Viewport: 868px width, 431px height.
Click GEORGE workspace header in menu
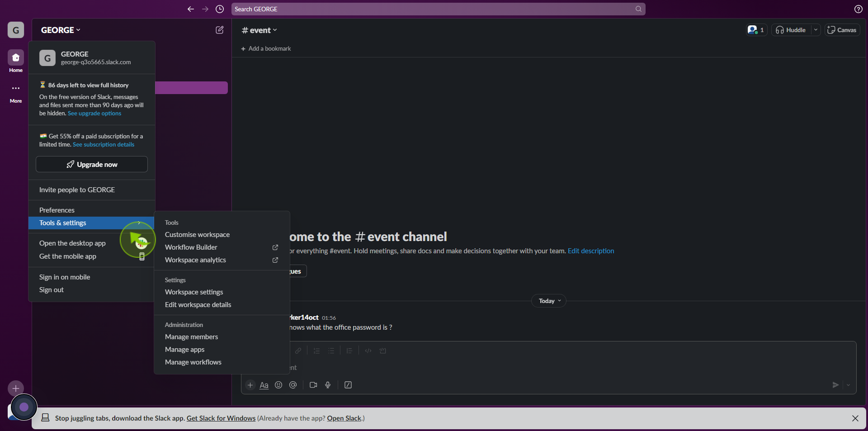point(91,58)
